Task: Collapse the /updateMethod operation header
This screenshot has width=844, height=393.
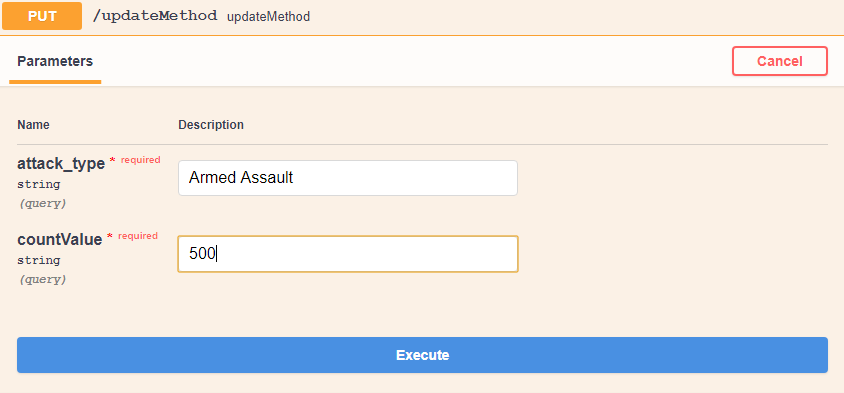Action: pyautogui.click(x=422, y=17)
